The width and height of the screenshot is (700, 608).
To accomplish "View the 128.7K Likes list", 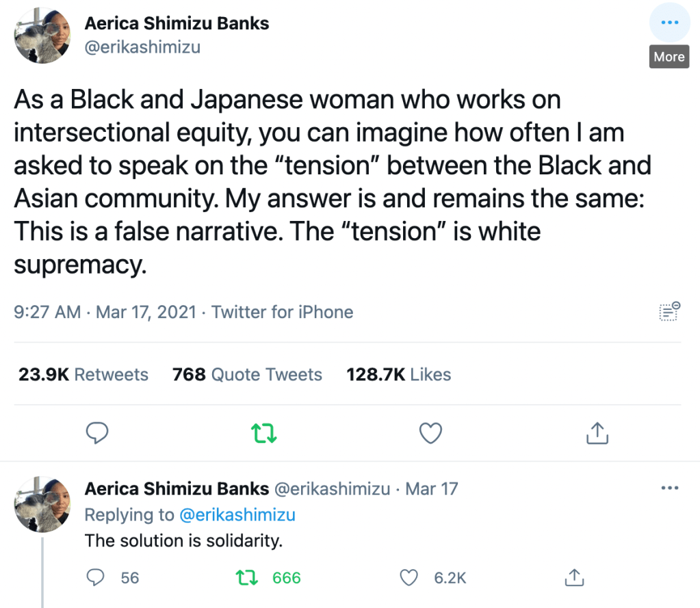I will [399, 375].
